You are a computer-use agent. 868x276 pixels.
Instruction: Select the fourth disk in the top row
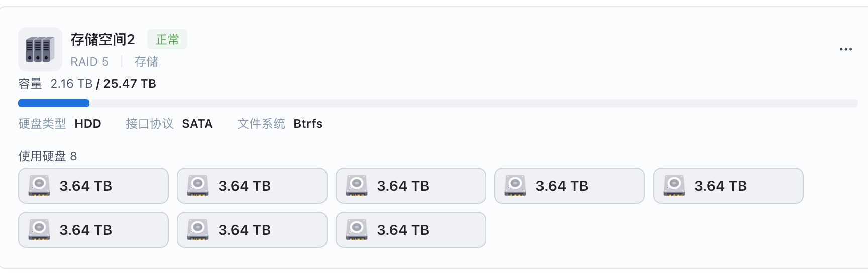(x=570, y=186)
